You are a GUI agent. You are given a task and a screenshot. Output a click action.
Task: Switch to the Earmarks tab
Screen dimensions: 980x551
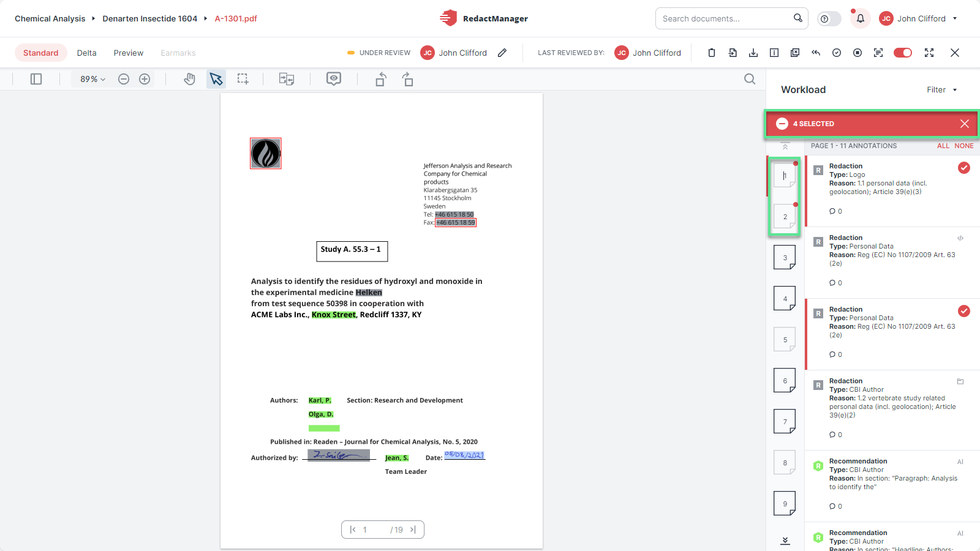[178, 53]
